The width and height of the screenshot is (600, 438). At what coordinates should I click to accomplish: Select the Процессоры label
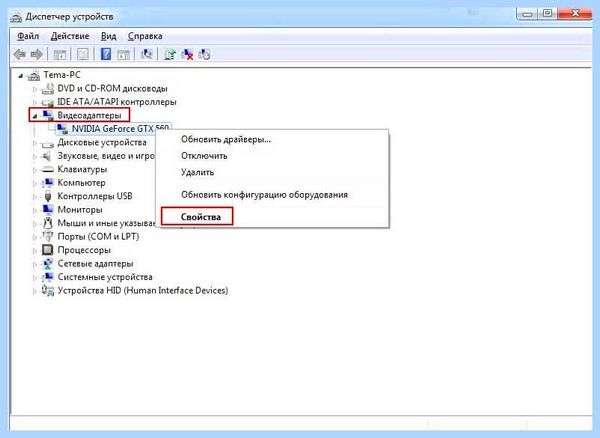pyautogui.click(x=84, y=250)
